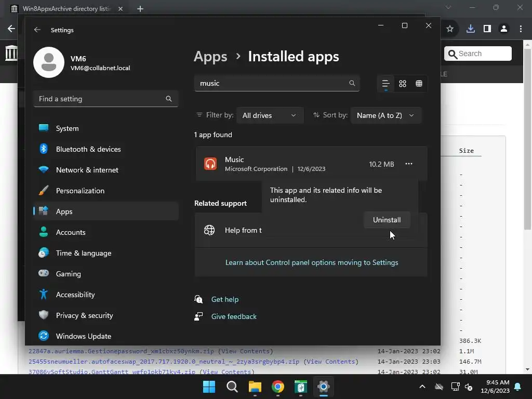532x399 pixels.
Task: Open Bluetooth & devices settings
Action: 105,149
